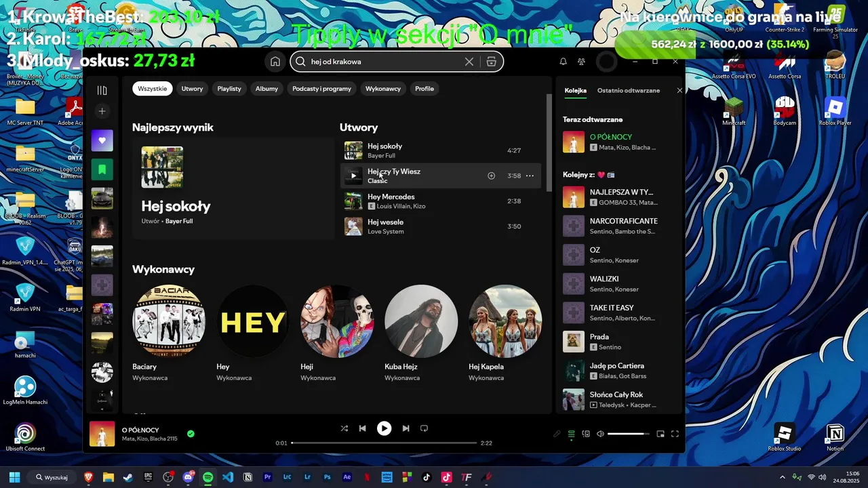Open Liked Songs purple heart tile
Image resolution: width=868 pixels, height=488 pixels.
[102, 140]
